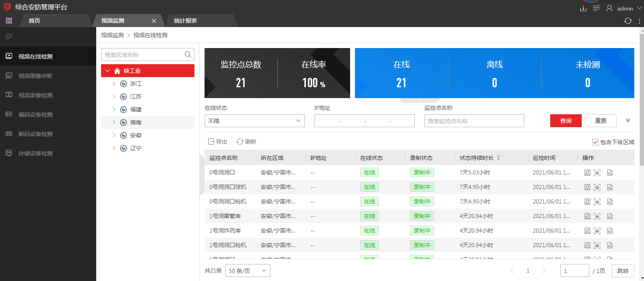The image size is (644, 281).
Task: Click the 视频监测 breadcrumb link
Action: click(112, 35)
